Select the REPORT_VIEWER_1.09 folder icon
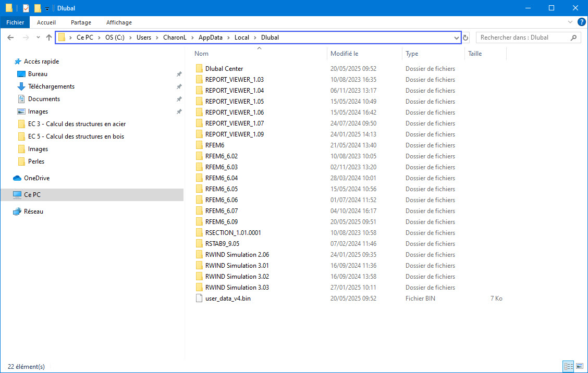Screen dimensions: 588x373 click(x=199, y=134)
